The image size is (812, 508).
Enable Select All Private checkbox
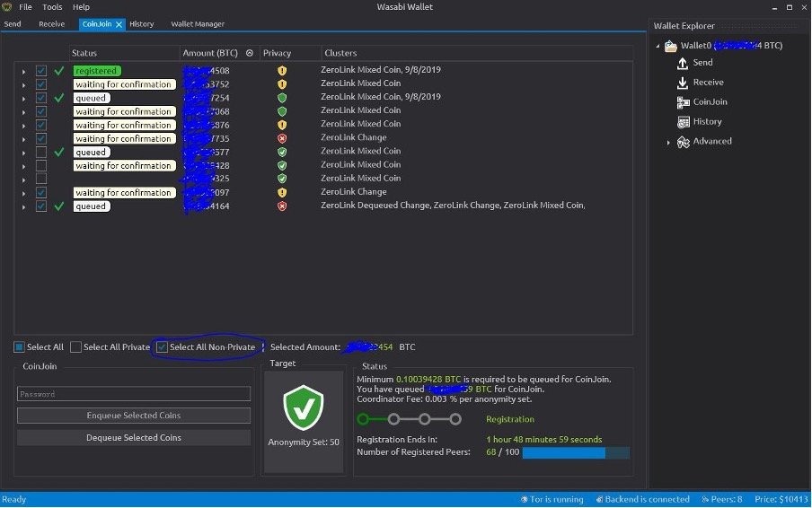(75, 347)
